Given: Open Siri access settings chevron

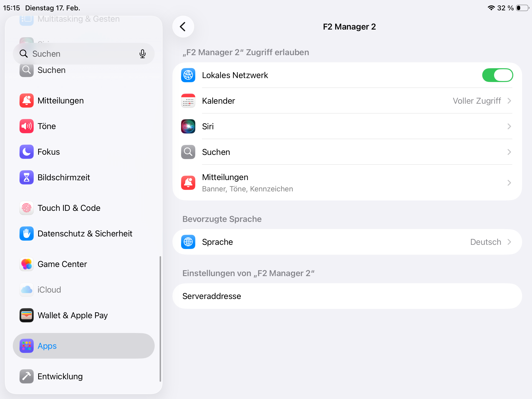Looking at the screenshot, I should [x=509, y=126].
